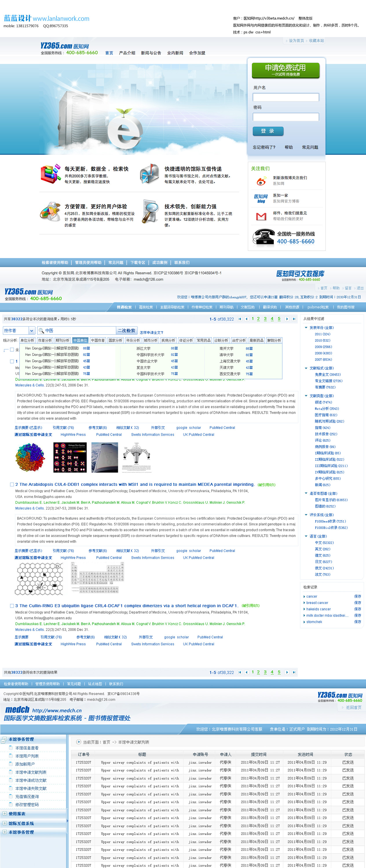Click the green 申请免费试用 button
The height and width of the screenshot is (868, 366).
pyautogui.click(x=286, y=70)
